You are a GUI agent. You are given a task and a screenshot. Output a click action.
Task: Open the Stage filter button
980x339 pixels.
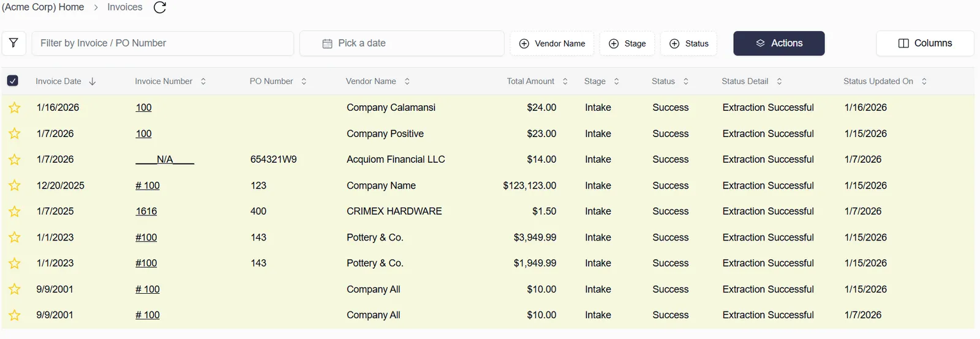tap(627, 43)
